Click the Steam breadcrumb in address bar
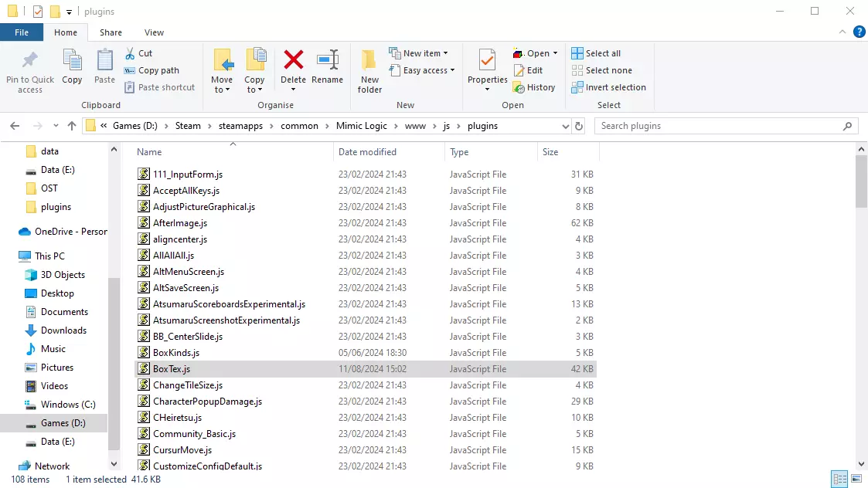Viewport: 868px width, 488px height. pyautogui.click(x=189, y=126)
